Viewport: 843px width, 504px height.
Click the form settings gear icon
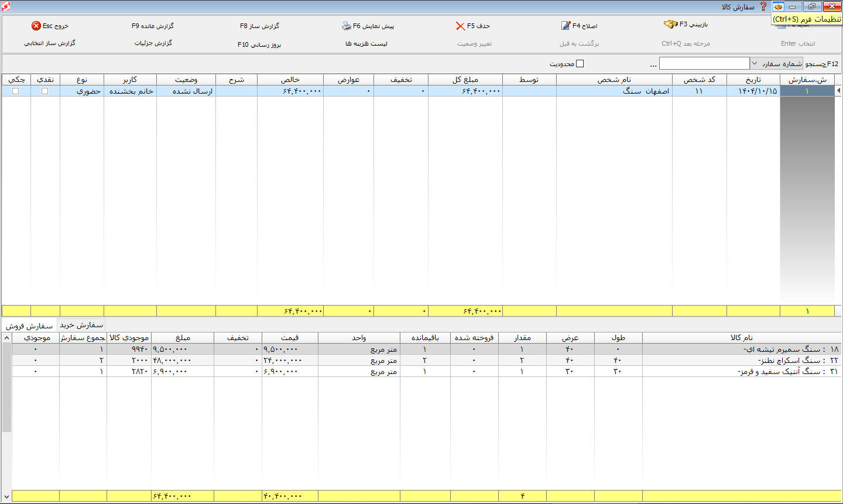pyautogui.click(x=778, y=6)
